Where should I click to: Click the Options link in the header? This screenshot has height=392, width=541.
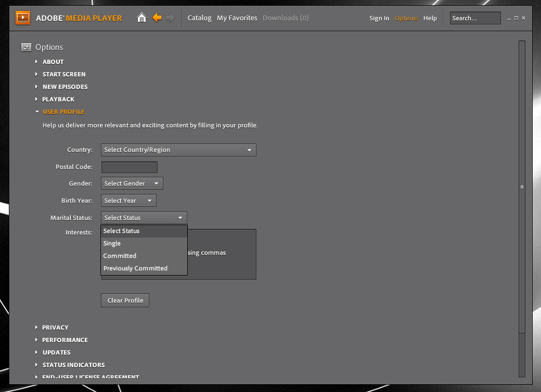click(x=406, y=18)
